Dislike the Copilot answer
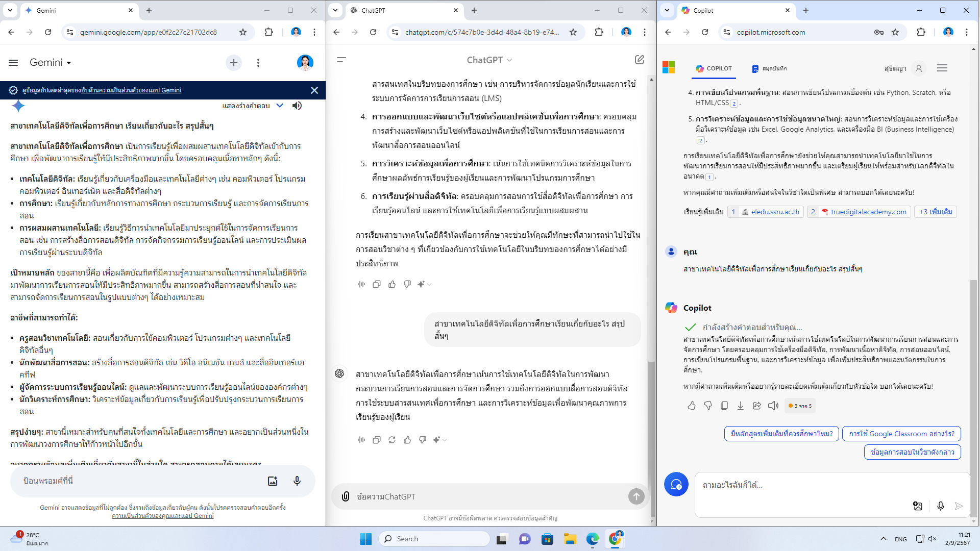This screenshot has width=980, height=551. 708,406
